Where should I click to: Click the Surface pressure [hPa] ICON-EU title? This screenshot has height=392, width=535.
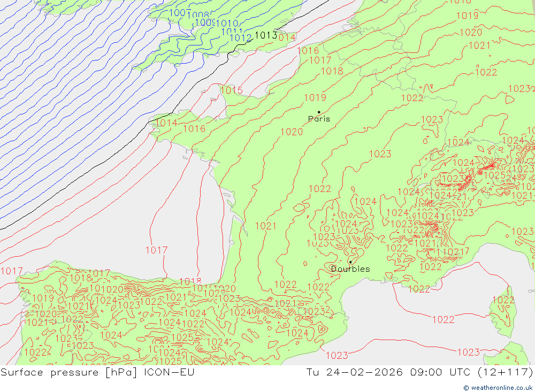point(97,372)
